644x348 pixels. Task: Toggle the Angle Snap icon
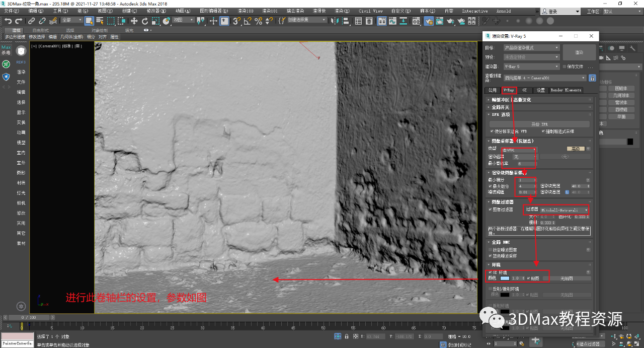pyautogui.click(x=247, y=21)
